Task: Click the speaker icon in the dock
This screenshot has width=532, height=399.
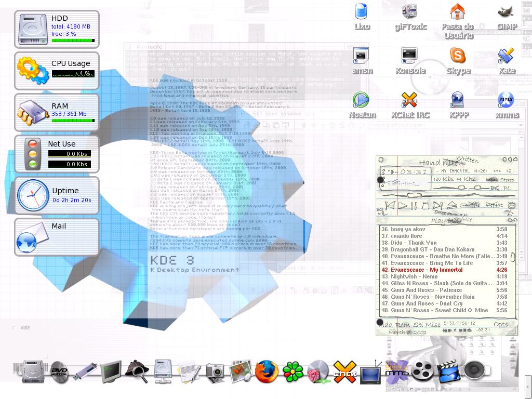Action: (474, 371)
